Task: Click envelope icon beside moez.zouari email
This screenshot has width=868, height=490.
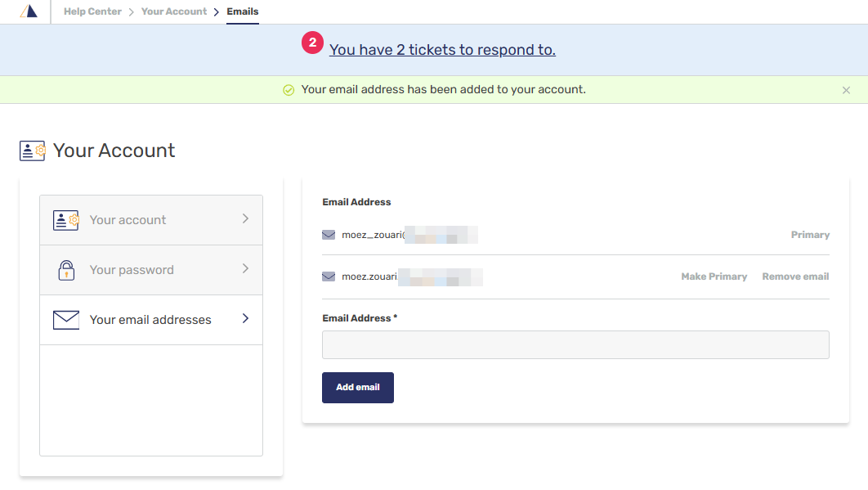Action: (329, 276)
